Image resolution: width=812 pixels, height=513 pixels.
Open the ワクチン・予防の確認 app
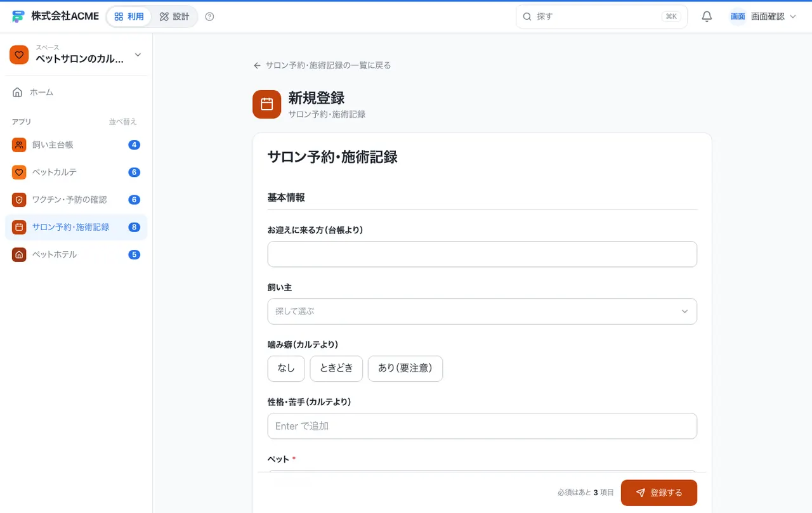[76, 200]
